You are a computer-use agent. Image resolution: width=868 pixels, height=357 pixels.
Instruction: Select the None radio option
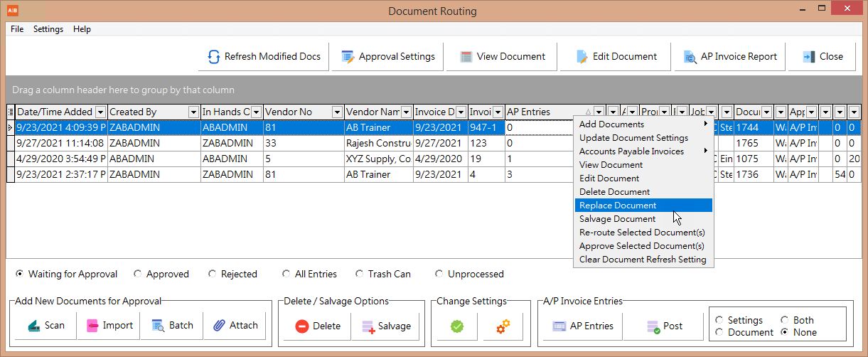tap(785, 332)
